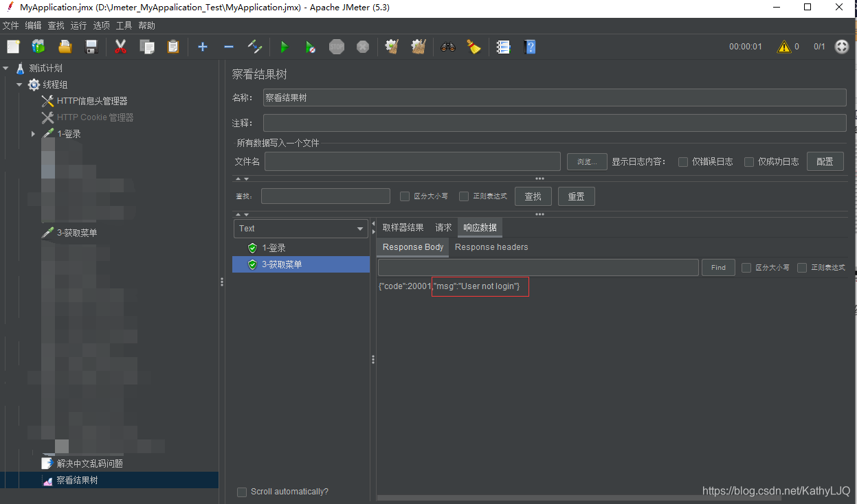This screenshot has height=504, width=857.
Task: Click the 重置 reset button
Action: 576,196
